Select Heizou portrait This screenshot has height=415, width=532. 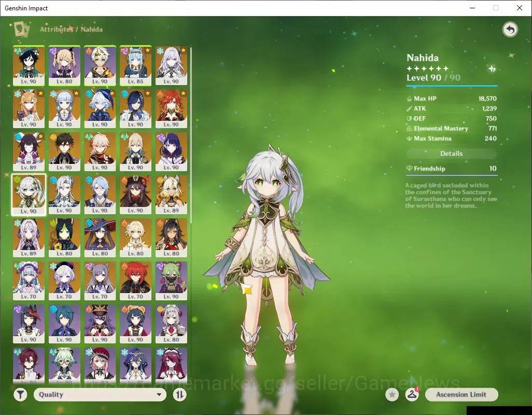[x=29, y=365]
